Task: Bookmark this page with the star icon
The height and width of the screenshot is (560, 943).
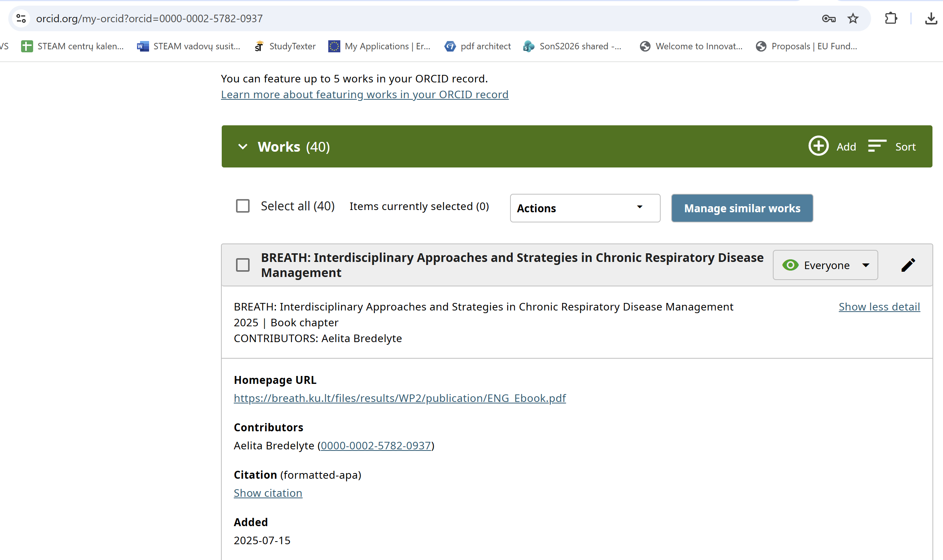Action: click(x=853, y=18)
